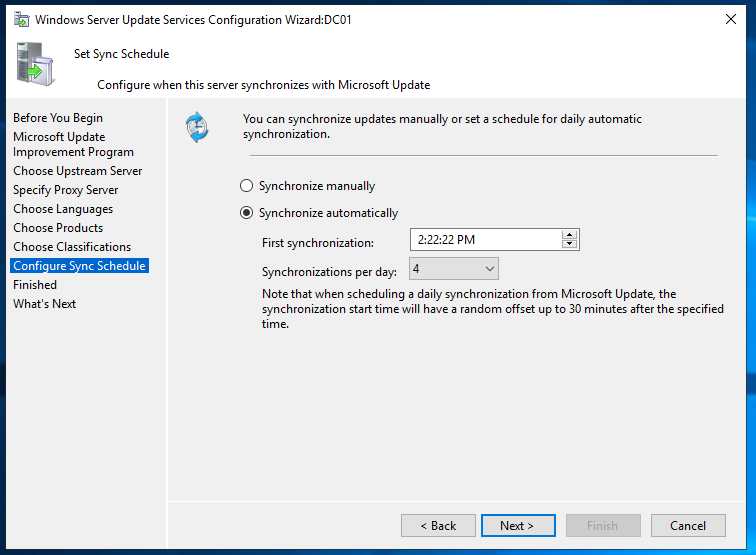Click the blue synchronization clock icon
Screen dimensions: 756x555
[x=197, y=127]
